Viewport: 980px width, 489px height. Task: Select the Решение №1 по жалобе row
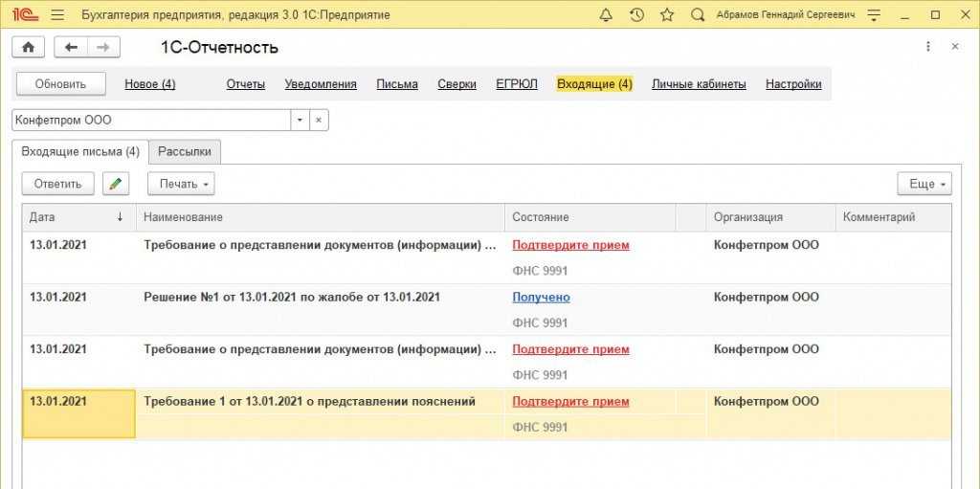pos(291,297)
